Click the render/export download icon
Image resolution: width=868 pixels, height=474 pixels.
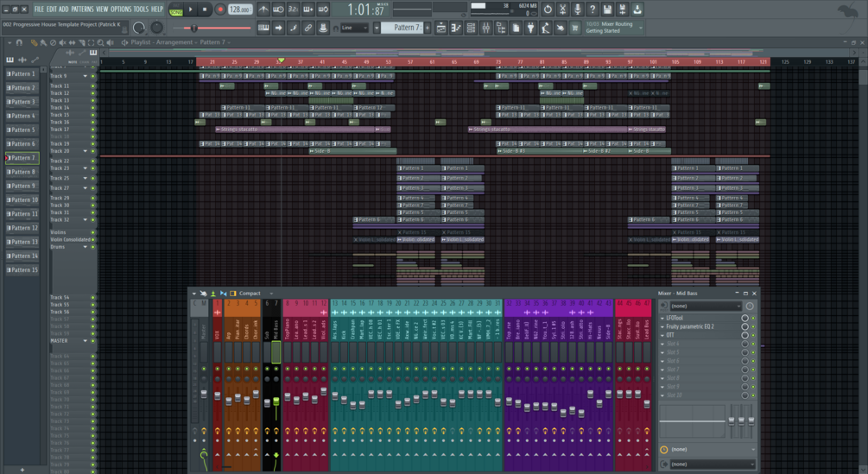point(637,9)
